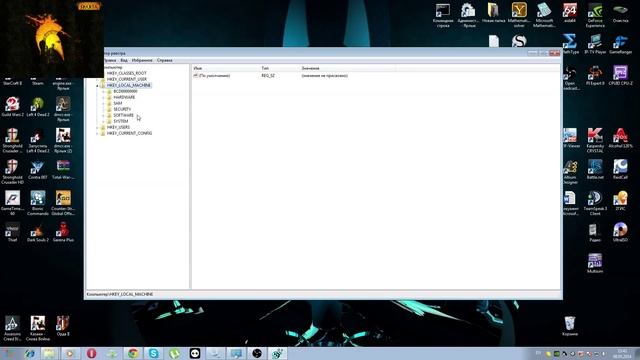Screen dimensions: 640x360
Task: Open the Kaspersky CRYSTAL desktop icon
Action: (x=595, y=141)
